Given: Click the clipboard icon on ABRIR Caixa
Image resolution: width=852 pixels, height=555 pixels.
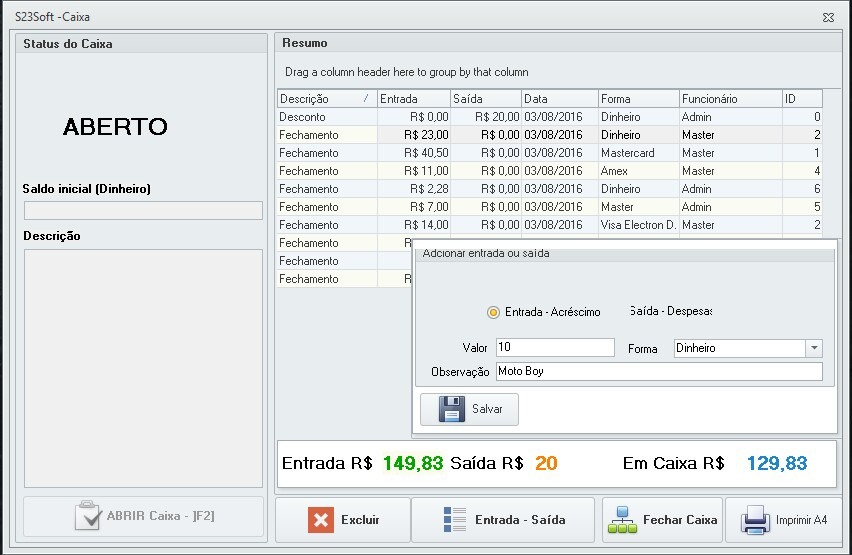Looking at the screenshot, I should [x=88, y=517].
